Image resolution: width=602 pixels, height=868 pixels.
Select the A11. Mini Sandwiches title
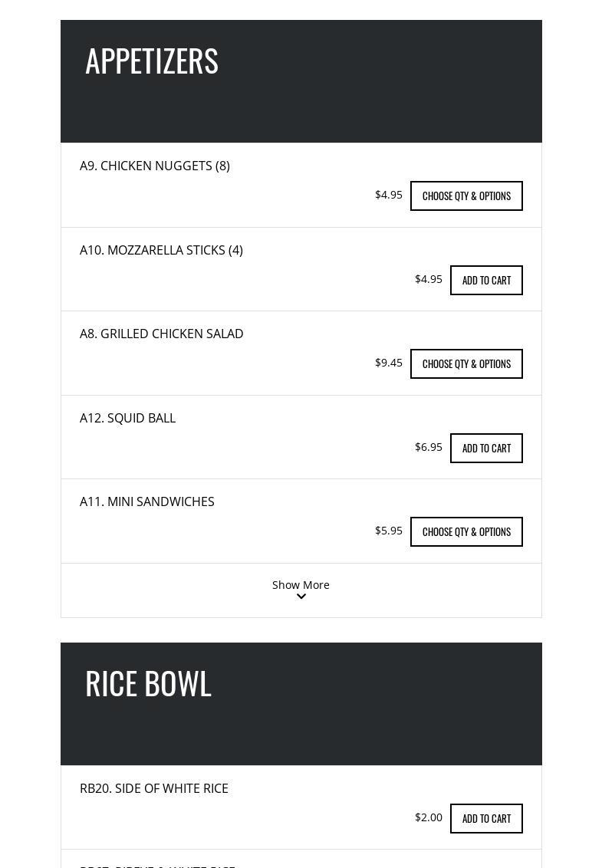[x=147, y=501]
